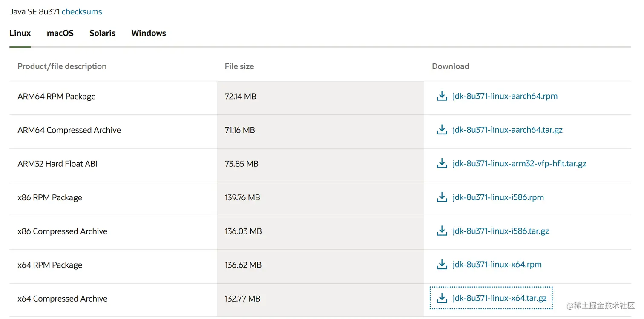The width and height of the screenshot is (644, 319).
Task: Click download icon for jdk-8u371-linux-i586.tar.gz
Action: click(442, 231)
